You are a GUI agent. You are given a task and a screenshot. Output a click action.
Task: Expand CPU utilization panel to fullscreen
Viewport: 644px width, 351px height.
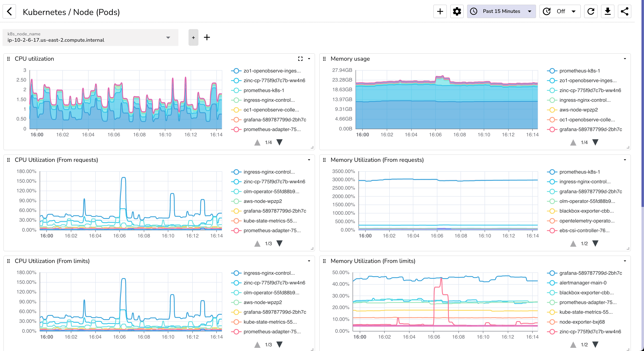(x=300, y=58)
